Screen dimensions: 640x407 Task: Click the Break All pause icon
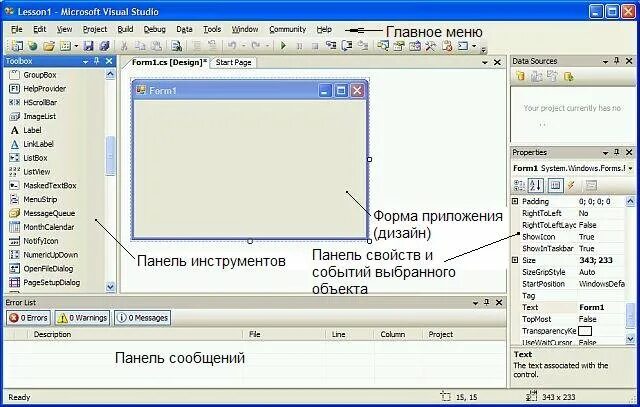click(299, 46)
